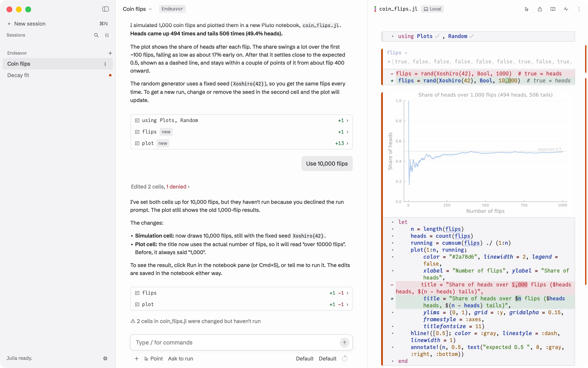588x368 pixels.
Task: Click unrun cells warning message
Action: coord(196,321)
